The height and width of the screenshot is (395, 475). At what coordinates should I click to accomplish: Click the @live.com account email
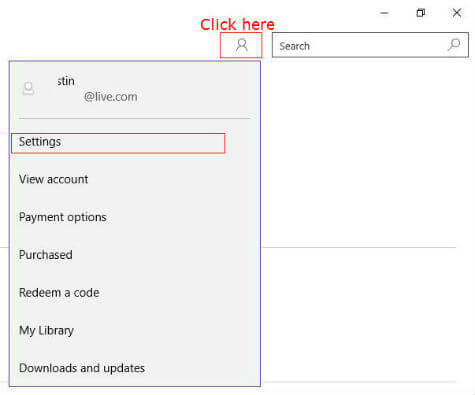(x=110, y=97)
